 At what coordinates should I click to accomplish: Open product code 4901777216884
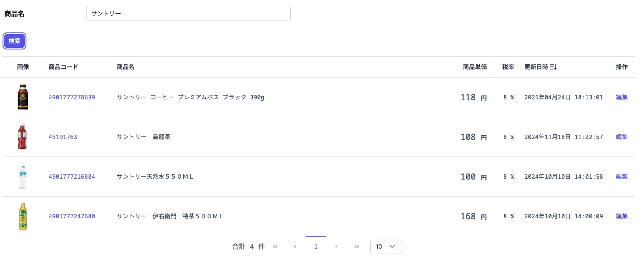click(x=72, y=177)
